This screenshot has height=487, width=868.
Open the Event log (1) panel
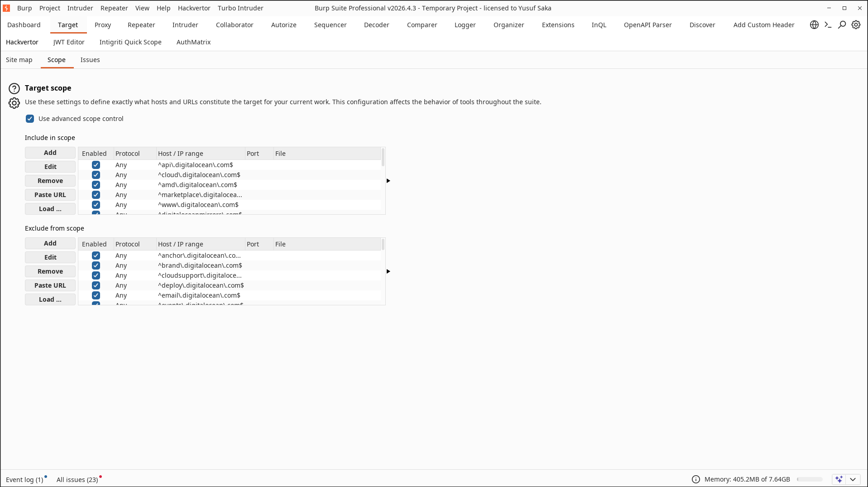click(24, 479)
